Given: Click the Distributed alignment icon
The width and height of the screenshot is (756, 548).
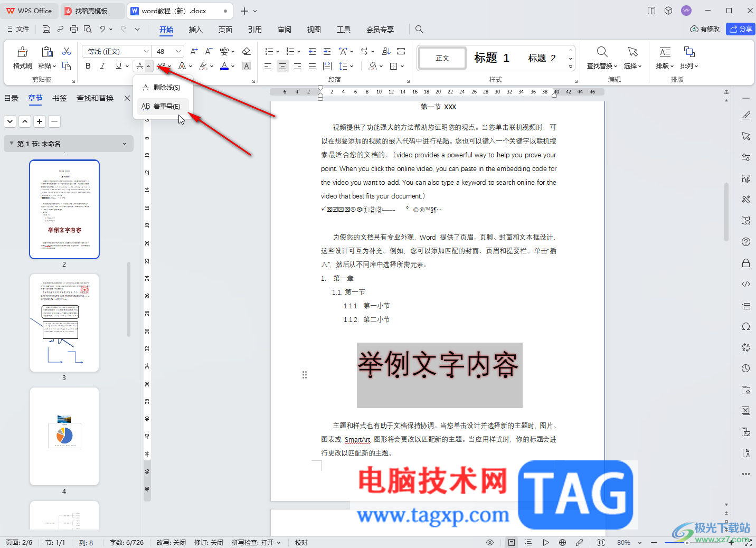Looking at the screenshot, I should click(327, 66).
